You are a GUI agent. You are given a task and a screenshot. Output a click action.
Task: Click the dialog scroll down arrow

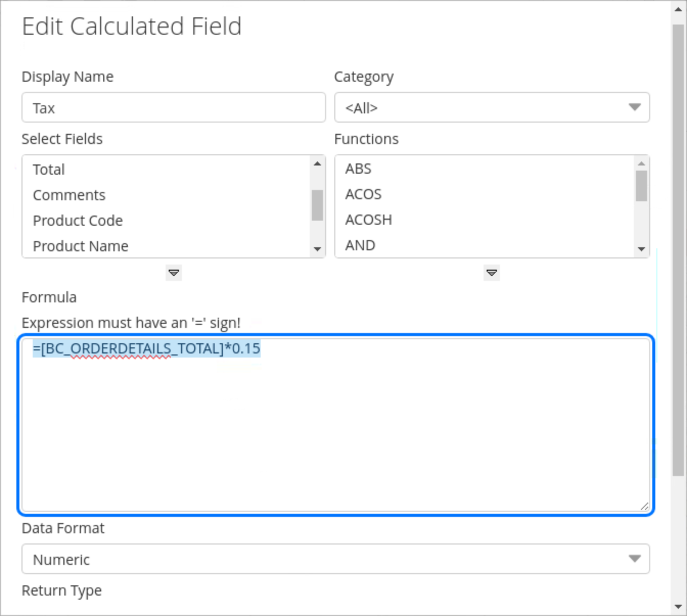(x=678, y=607)
